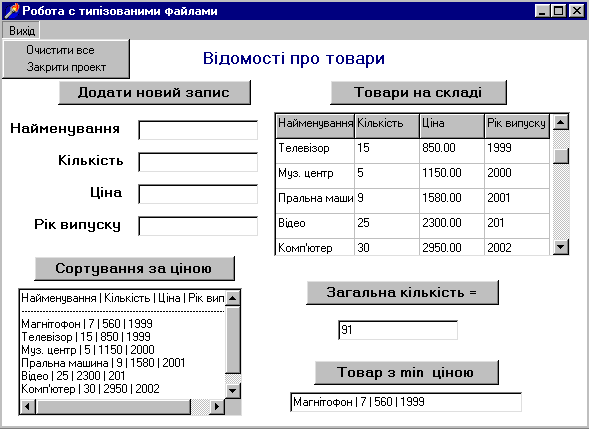This screenshot has width=589, height=429.
Task: Click list line Комп'ютер | 30 | 2950 | 2002
Action: coord(91,389)
